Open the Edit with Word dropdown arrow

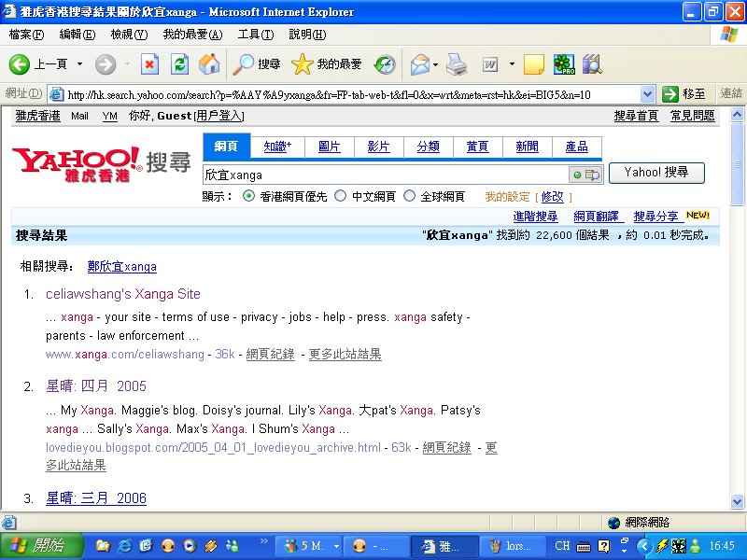(x=512, y=63)
